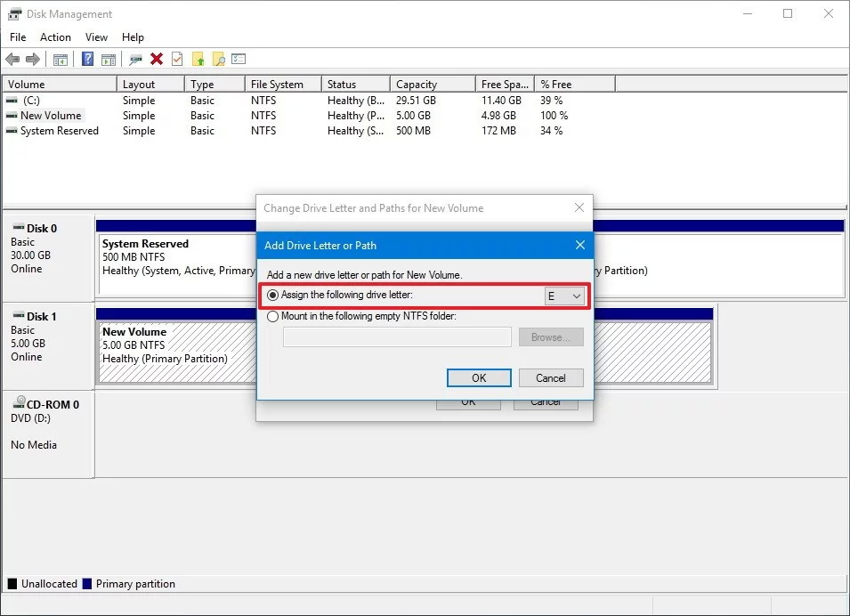
Task: Click the yellow folder with green arrow icon
Action: pyautogui.click(x=198, y=59)
